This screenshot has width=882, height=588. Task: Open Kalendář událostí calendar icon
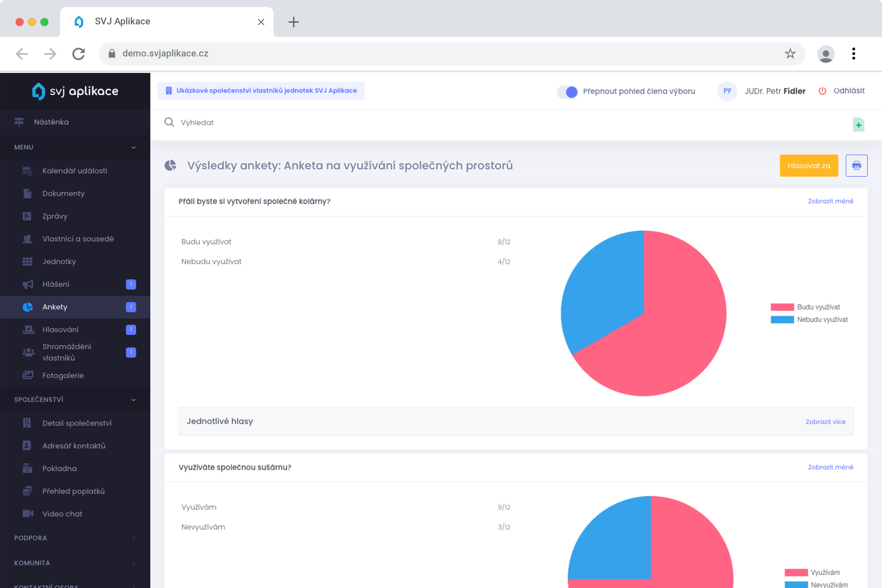tap(27, 171)
